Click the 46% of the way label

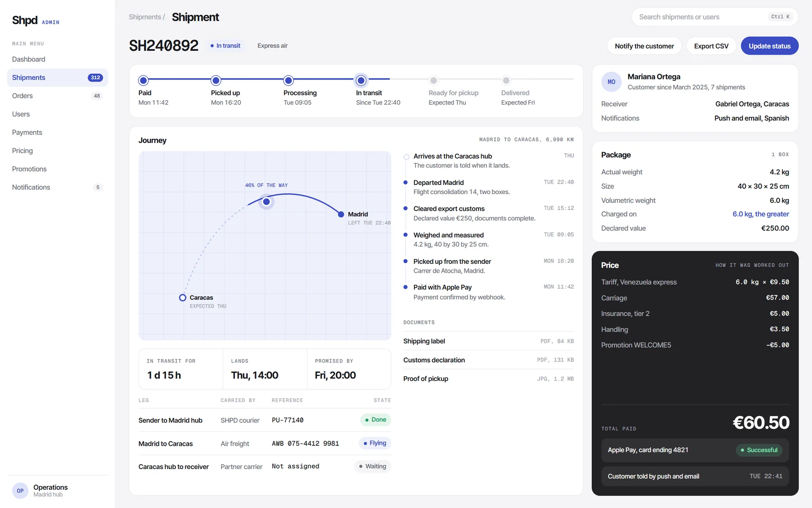point(266,185)
